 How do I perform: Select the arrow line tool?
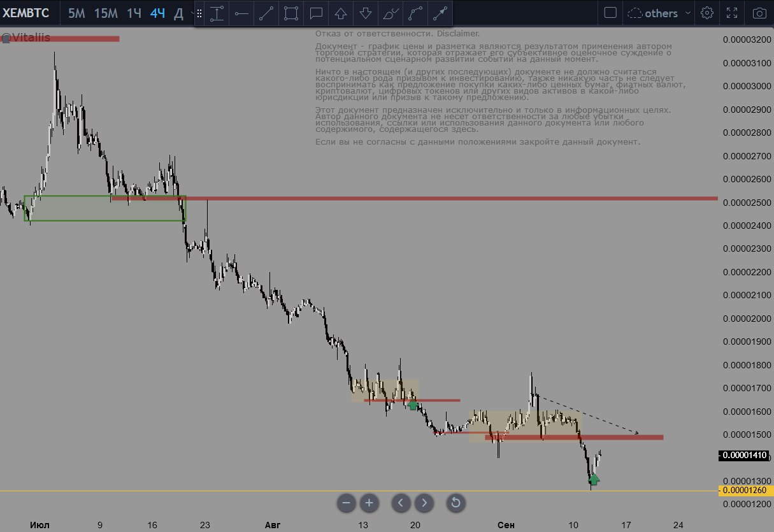pos(440,13)
